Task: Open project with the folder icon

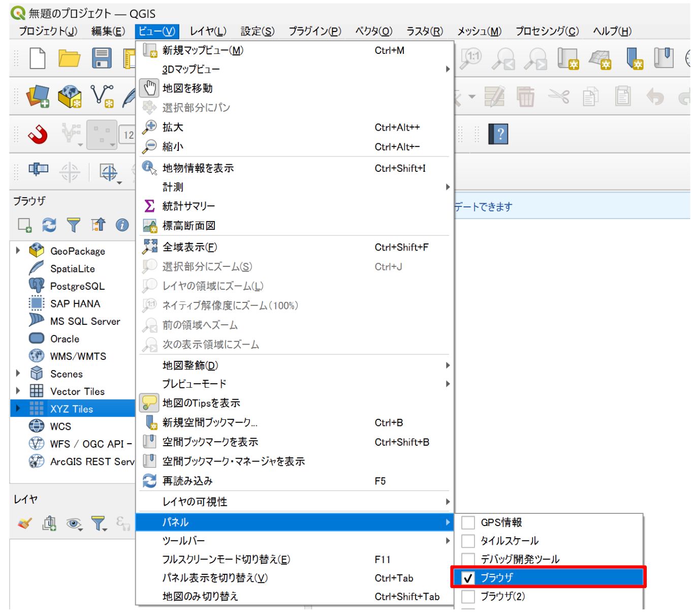Action: point(69,58)
